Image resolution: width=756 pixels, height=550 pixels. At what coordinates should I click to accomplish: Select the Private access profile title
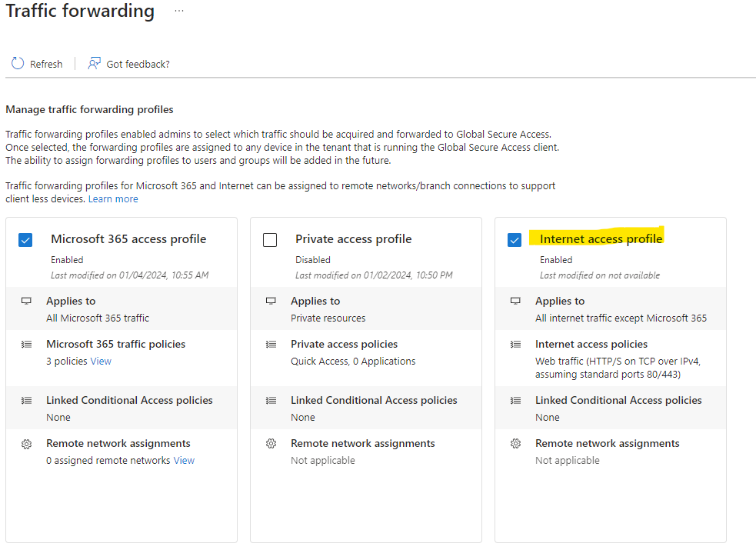pos(354,238)
